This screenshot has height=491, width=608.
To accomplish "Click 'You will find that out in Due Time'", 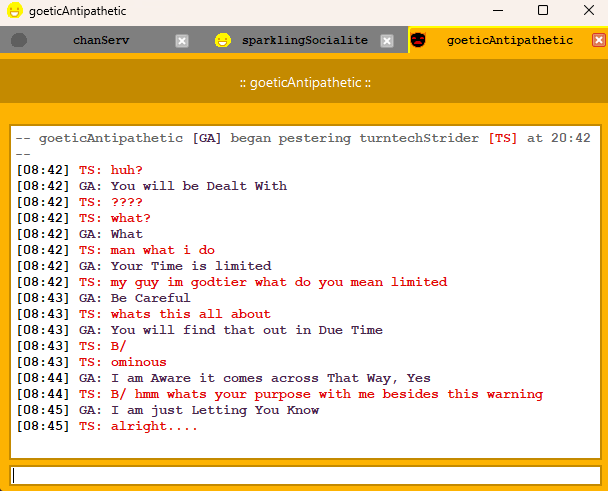I will (247, 330).
